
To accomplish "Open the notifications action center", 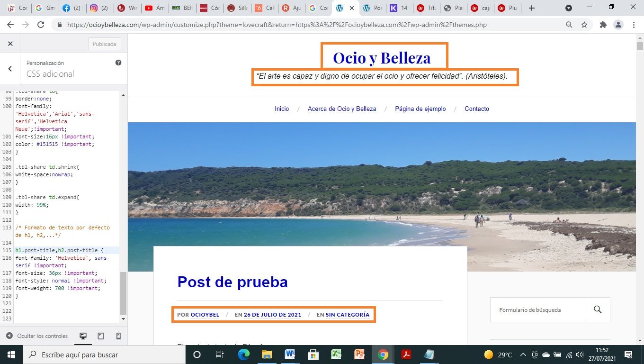I will pos(629,355).
